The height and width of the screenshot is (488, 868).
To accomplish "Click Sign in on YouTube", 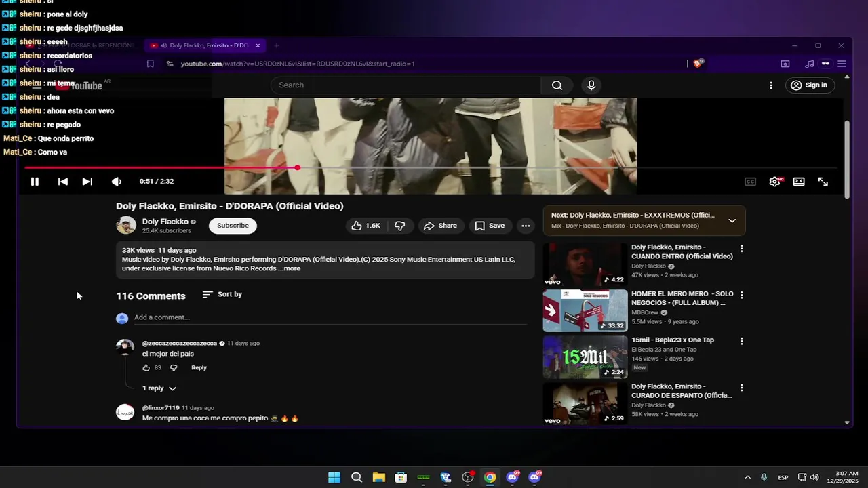I will click(809, 85).
